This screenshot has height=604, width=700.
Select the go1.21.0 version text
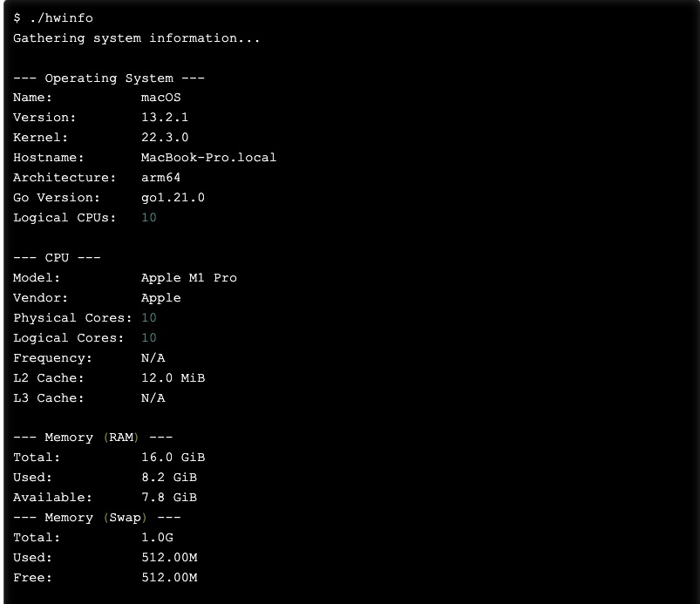[173, 198]
